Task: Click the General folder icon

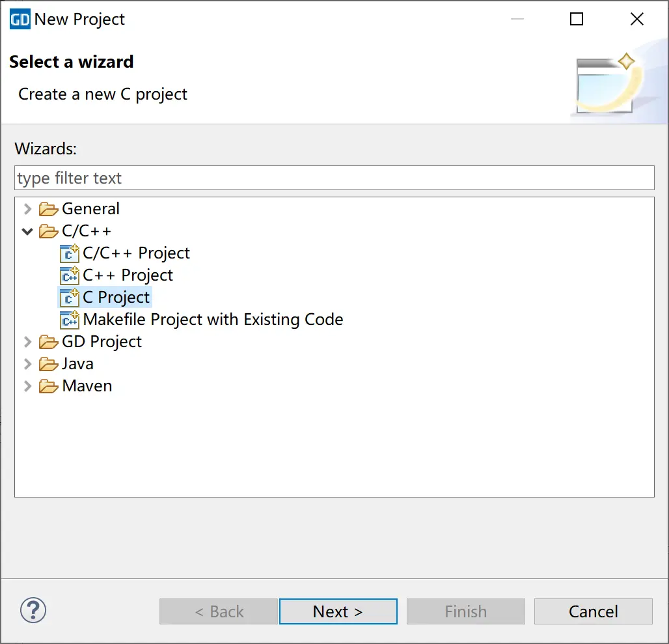Action: click(48, 209)
